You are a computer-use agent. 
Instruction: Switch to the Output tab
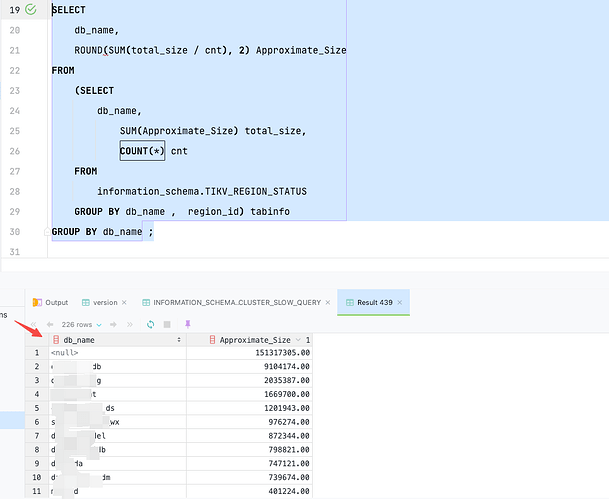point(50,302)
